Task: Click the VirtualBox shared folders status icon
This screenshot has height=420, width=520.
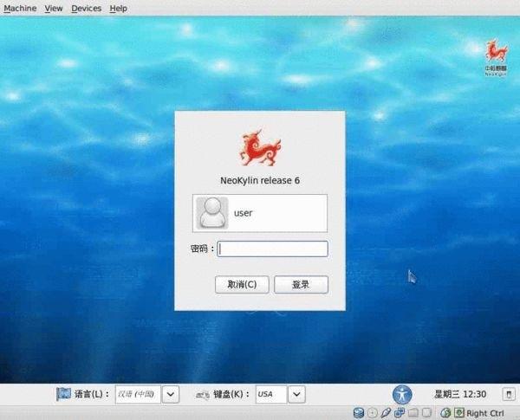Action: 414,413
